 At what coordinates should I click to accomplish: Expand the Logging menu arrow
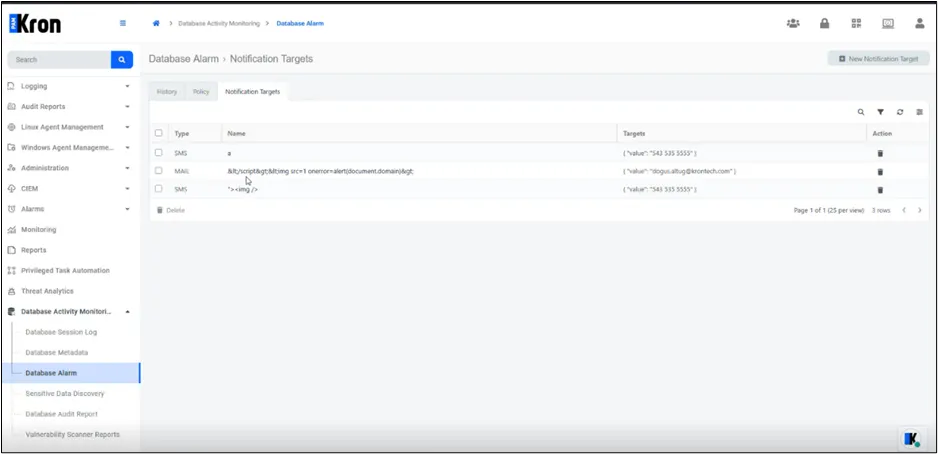127,86
